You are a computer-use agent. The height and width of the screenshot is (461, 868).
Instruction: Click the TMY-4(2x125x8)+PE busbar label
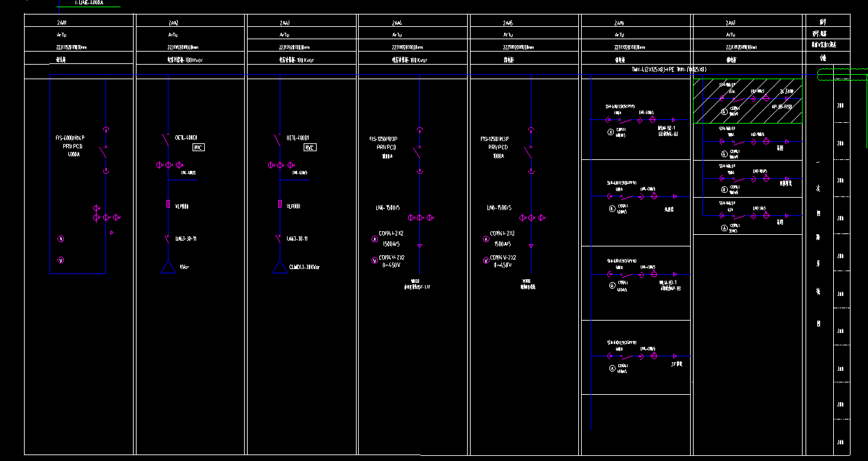point(669,70)
